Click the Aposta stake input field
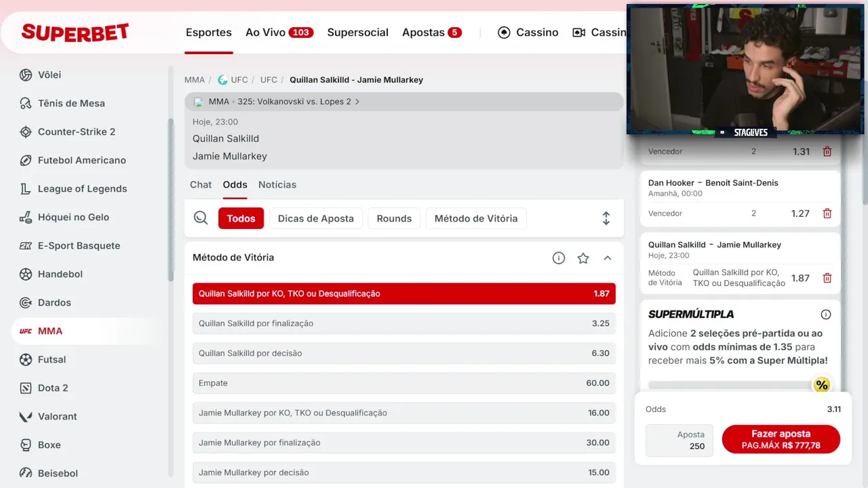868x488 pixels. (x=679, y=441)
